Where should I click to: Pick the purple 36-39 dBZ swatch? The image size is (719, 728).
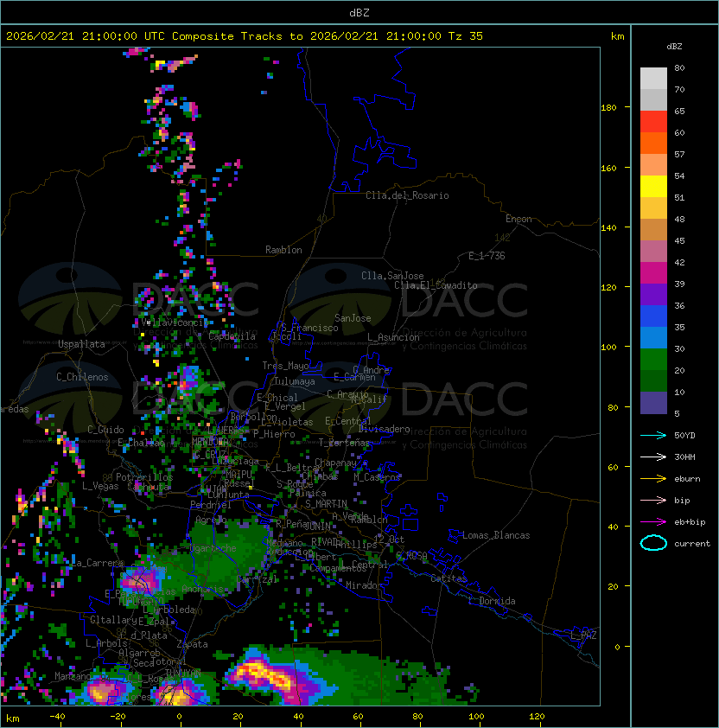coord(653,295)
